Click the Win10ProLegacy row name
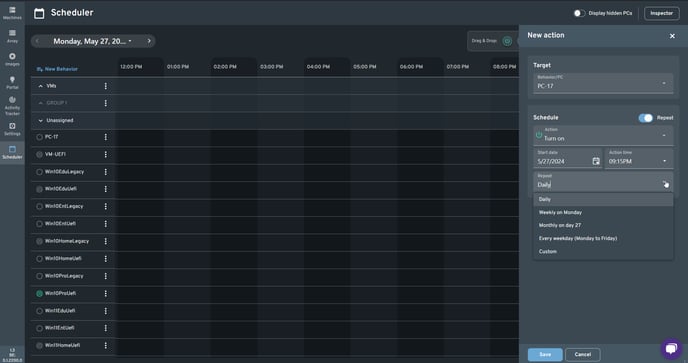 [x=64, y=276]
